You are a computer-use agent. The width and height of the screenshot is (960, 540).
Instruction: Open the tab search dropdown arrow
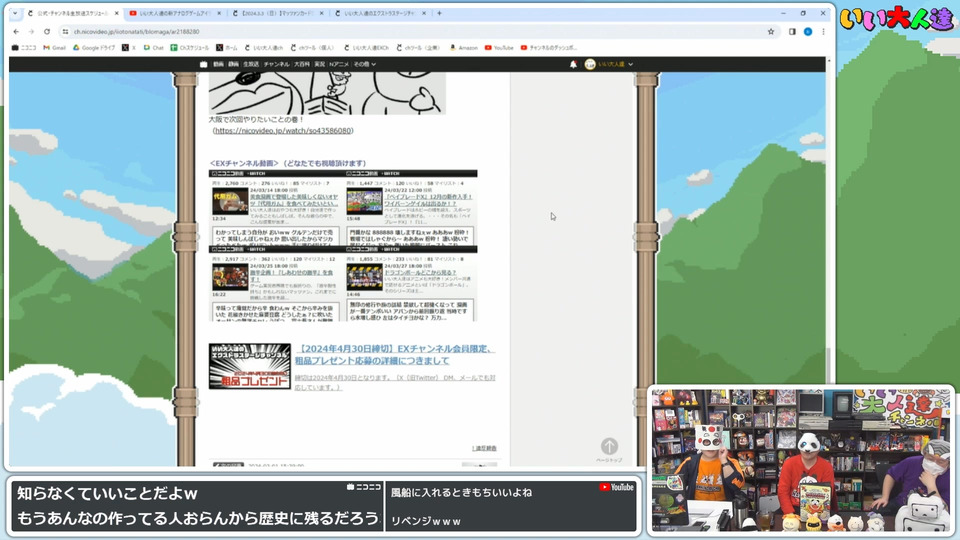15,13
